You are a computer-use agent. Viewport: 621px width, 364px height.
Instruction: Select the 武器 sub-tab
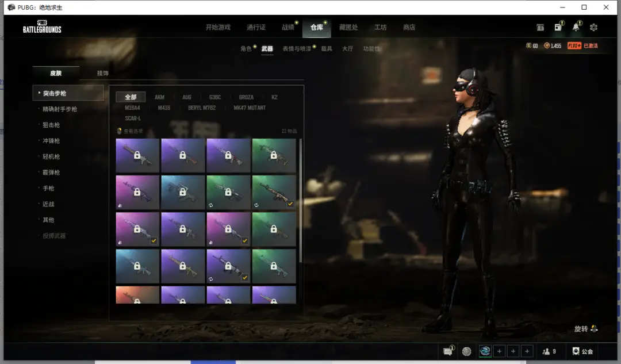point(267,48)
